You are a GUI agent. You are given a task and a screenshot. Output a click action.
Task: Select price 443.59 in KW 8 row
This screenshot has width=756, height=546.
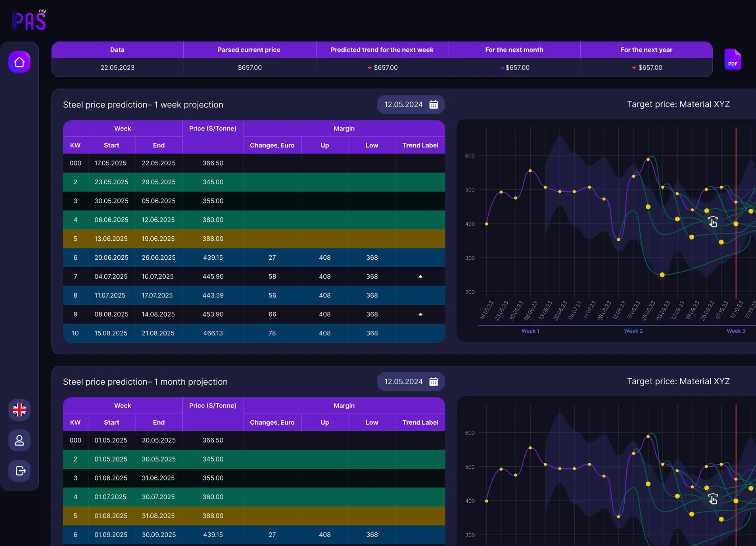pyautogui.click(x=213, y=295)
